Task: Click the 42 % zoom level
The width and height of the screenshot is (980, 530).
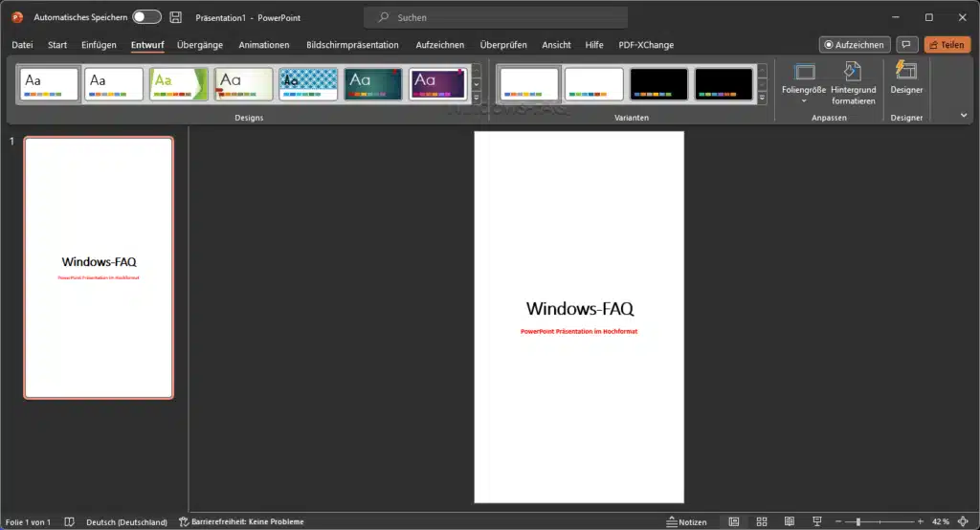Action: [941, 522]
